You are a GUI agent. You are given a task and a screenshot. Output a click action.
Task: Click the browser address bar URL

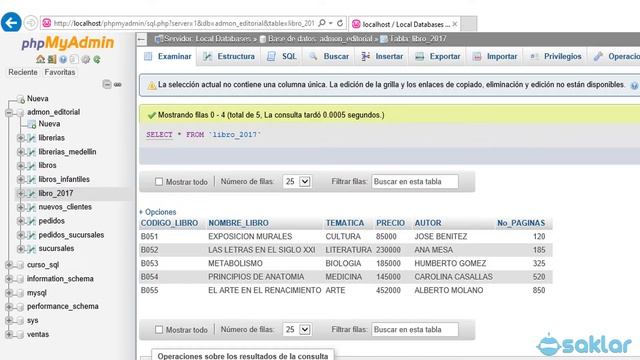184,23
